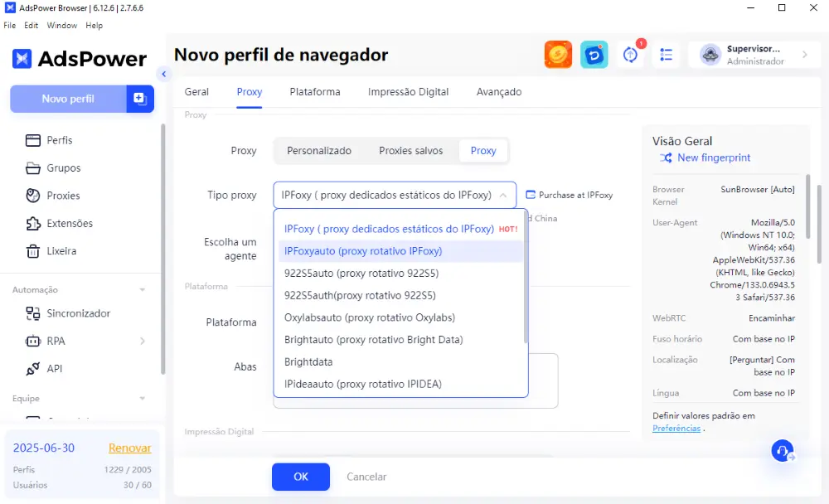Click the left sidebar scrollbar
The height and width of the screenshot is (504, 829).
click(x=162, y=249)
